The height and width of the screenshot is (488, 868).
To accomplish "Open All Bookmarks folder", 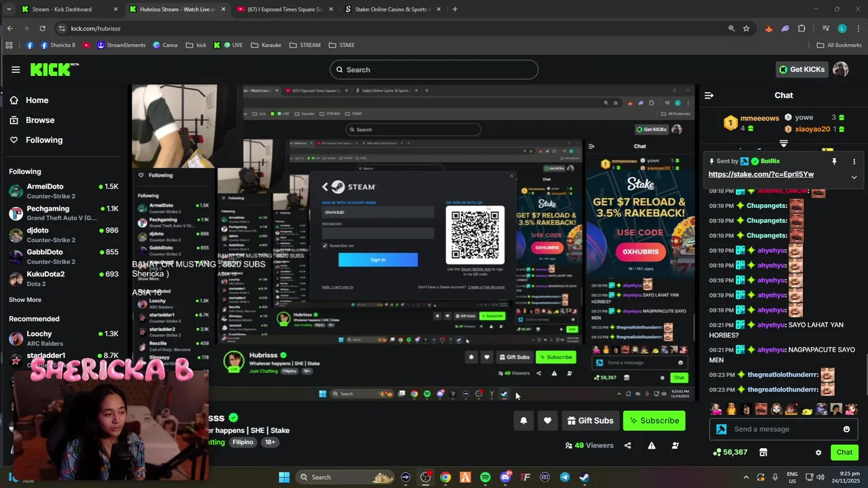I will 839,45.
